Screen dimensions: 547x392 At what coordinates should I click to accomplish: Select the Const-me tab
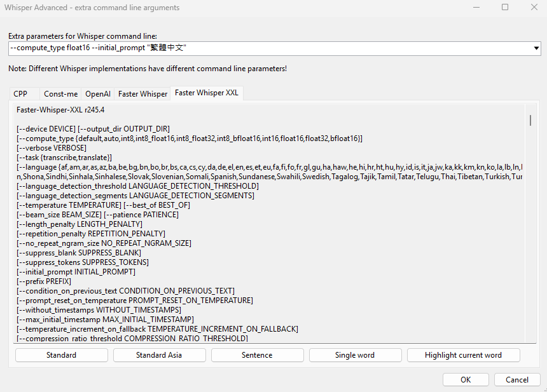coord(61,93)
